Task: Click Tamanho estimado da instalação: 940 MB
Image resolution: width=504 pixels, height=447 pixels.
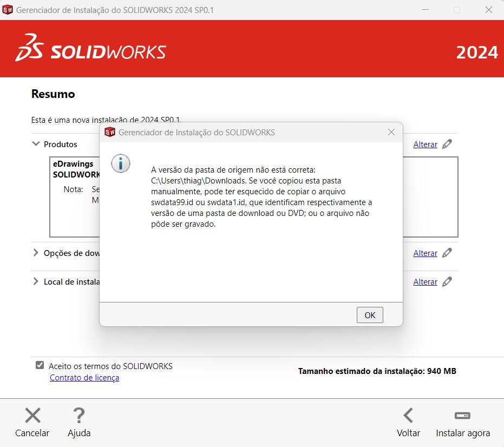Action: pos(377,371)
